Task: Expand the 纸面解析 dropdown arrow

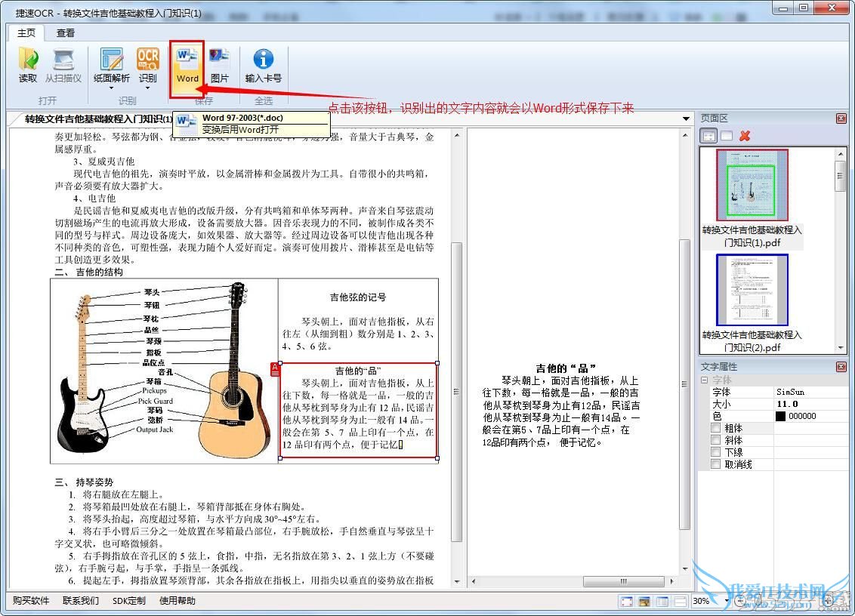Action: (x=112, y=88)
